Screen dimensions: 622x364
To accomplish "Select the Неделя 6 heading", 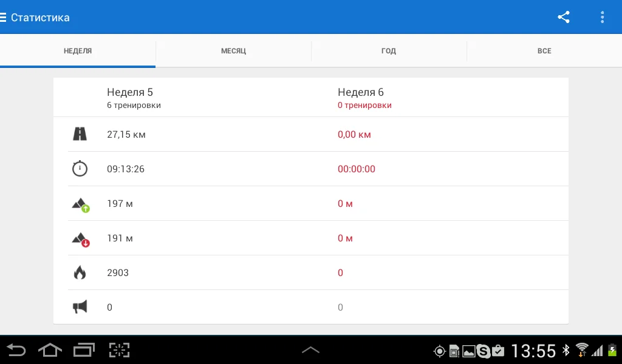I will [361, 92].
